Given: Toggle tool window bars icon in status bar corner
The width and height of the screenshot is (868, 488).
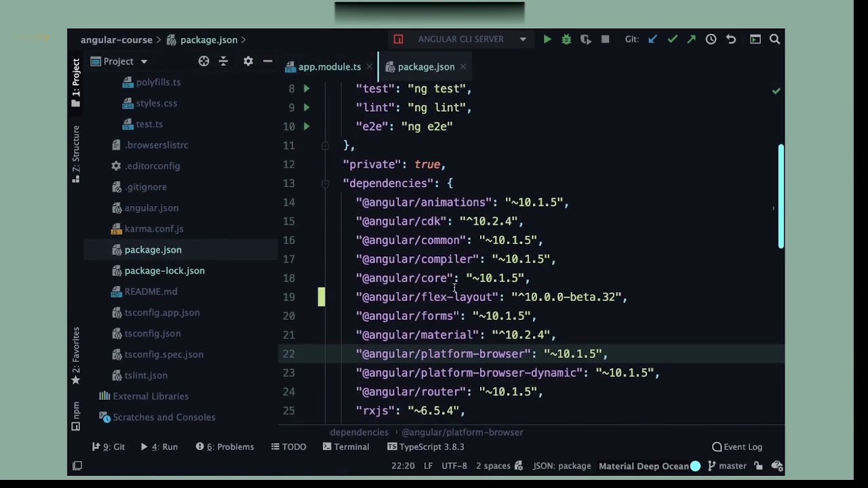Looking at the screenshot, I should (77, 466).
